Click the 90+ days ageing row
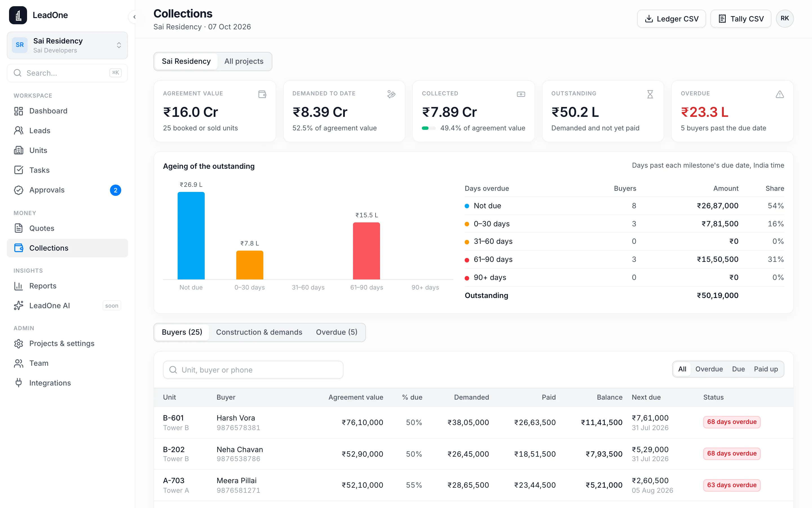The height and width of the screenshot is (508, 812). (x=625, y=277)
